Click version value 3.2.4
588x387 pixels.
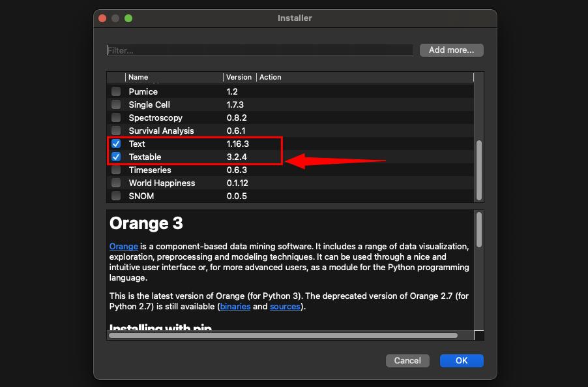coord(237,157)
